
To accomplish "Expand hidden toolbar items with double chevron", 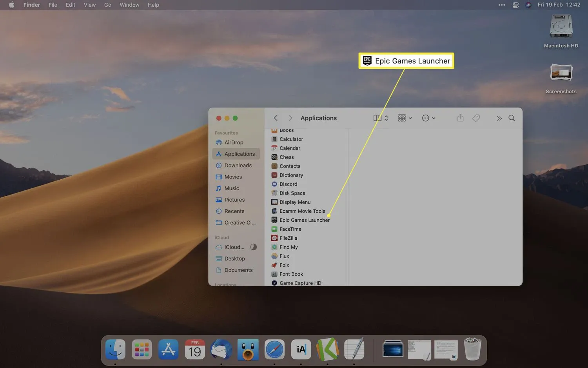I will click(499, 118).
